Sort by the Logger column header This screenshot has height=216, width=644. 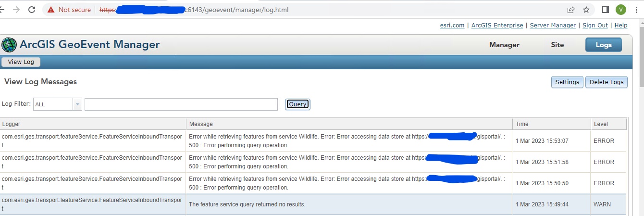[93, 124]
